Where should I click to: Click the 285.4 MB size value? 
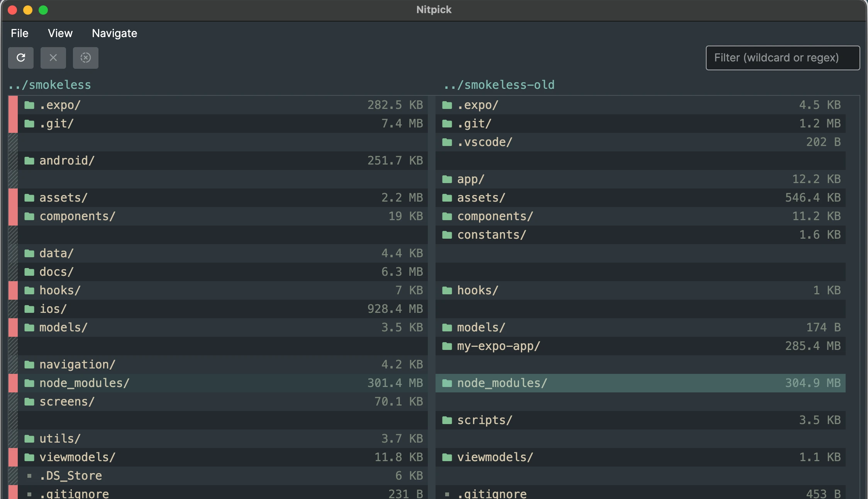tap(813, 346)
